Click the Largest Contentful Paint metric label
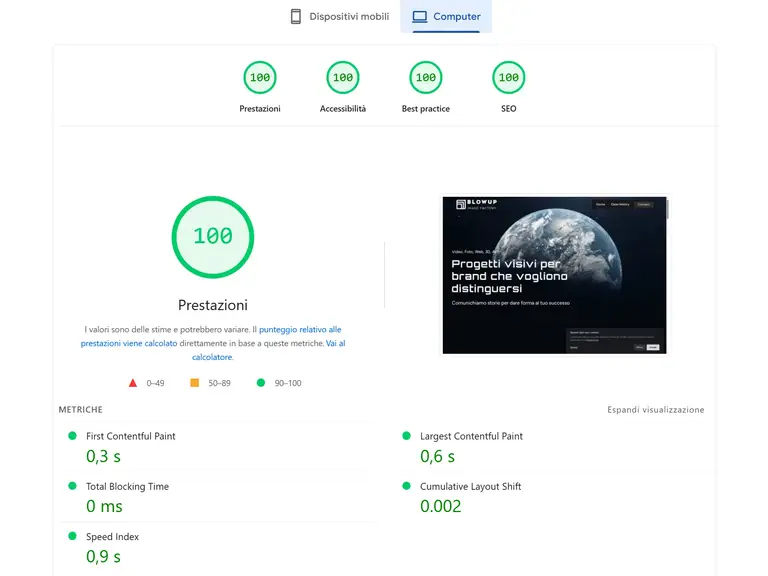 tap(471, 436)
